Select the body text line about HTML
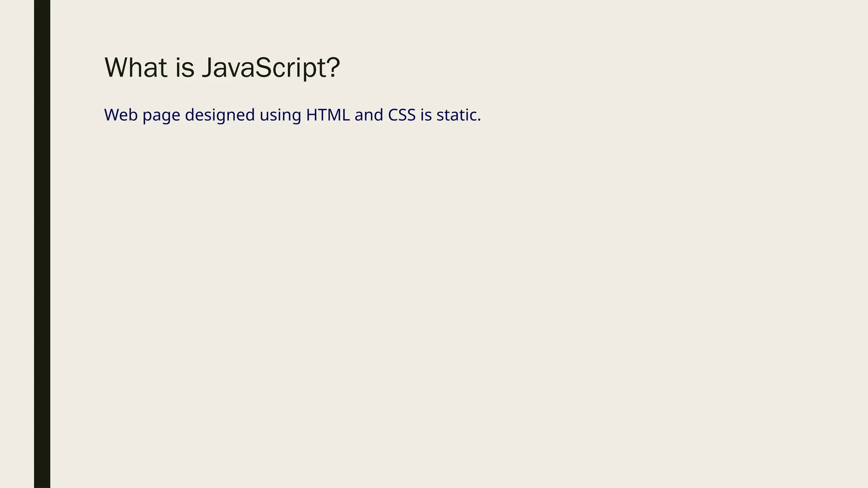 coord(292,115)
